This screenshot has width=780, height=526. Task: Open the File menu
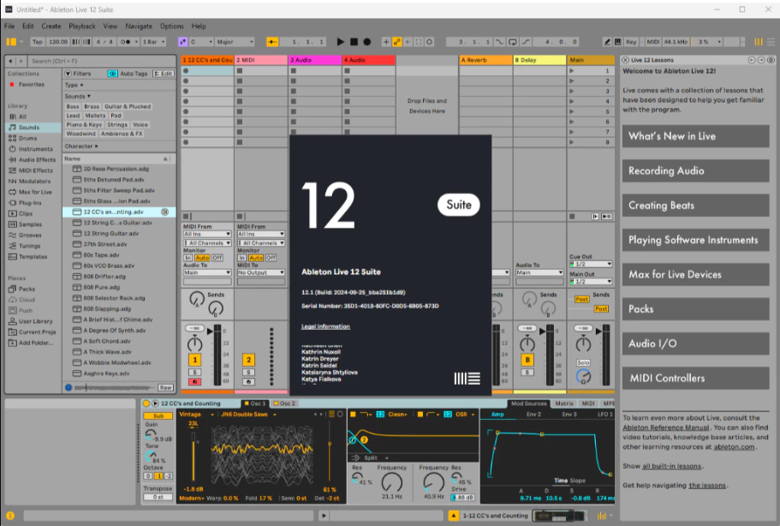(x=9, y=26)
